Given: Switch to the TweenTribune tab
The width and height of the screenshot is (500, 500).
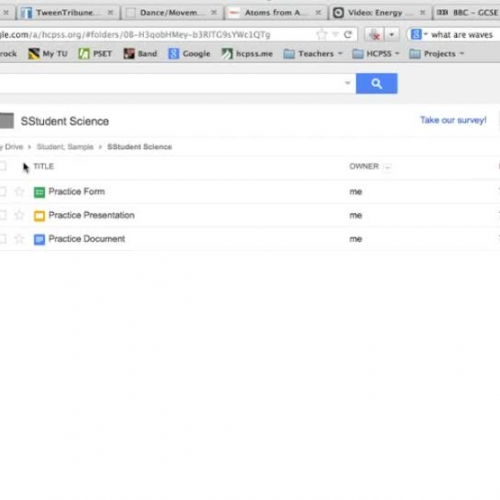Looking at the screenshot, I should pyautogui.click(x=68, y=13).
